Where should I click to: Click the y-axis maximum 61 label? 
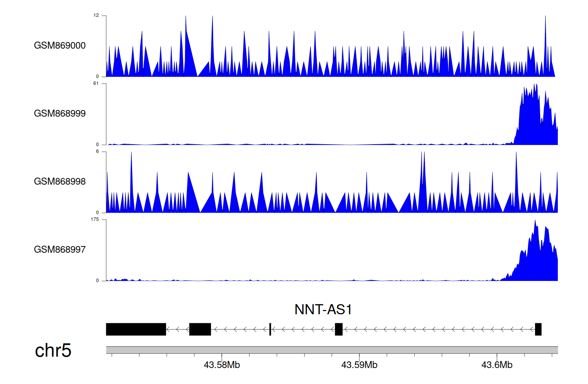(96, 83)
